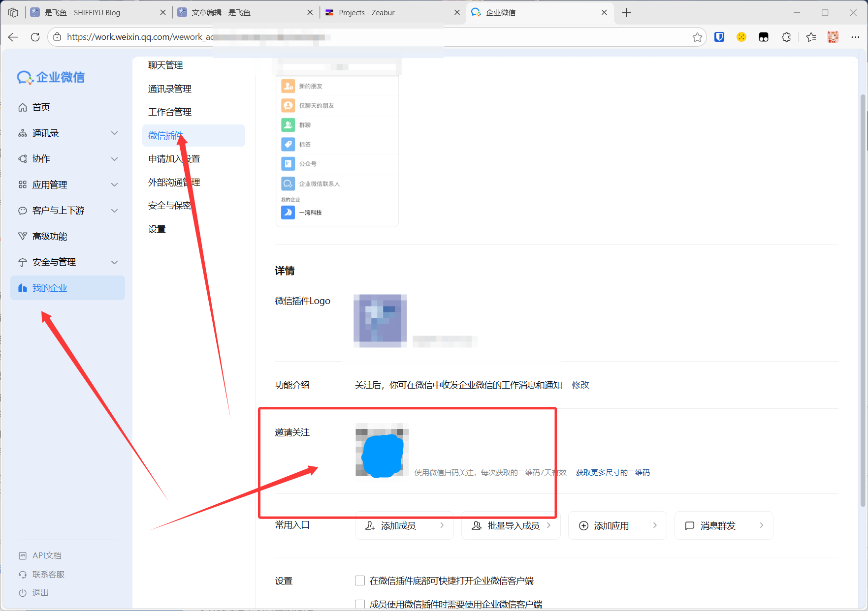Enable 在微信插件底部可快捷打开企业微信客户端 checkbox
The width and height of the screenshot is (868, 611).
(360, 580)
